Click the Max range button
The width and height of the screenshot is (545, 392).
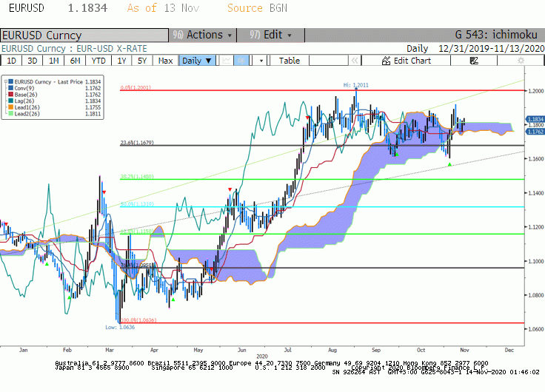pos(165,61)
